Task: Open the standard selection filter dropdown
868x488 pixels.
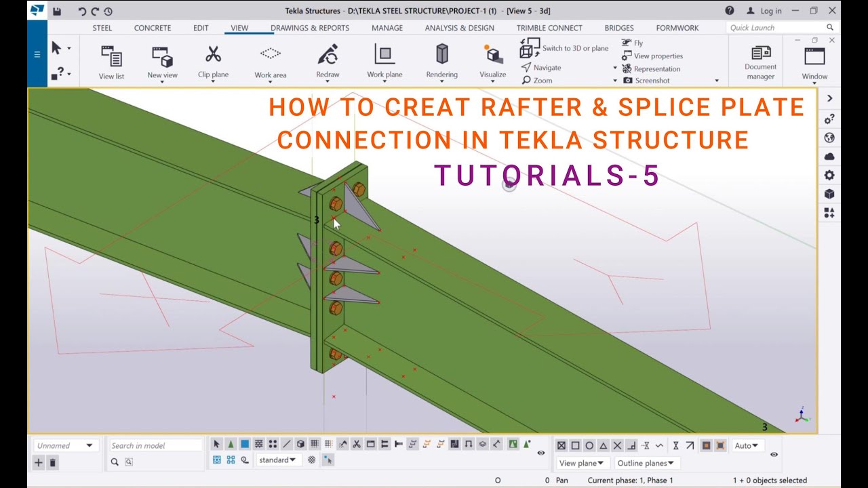Action: point(279,460)
